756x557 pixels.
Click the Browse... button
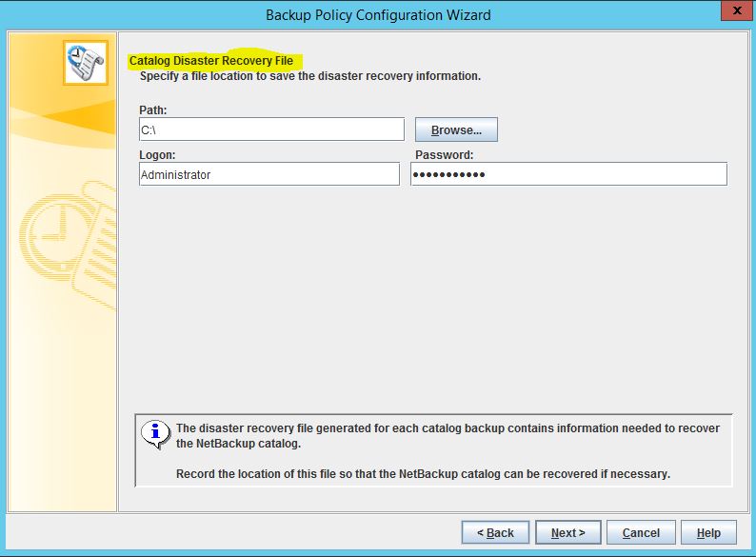click(456, 129)
